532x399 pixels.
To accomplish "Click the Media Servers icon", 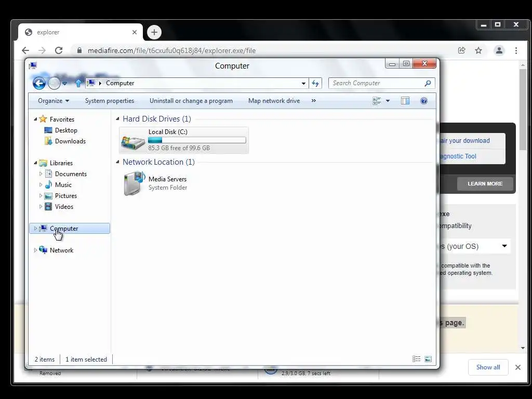I will [x=134, y=183].
